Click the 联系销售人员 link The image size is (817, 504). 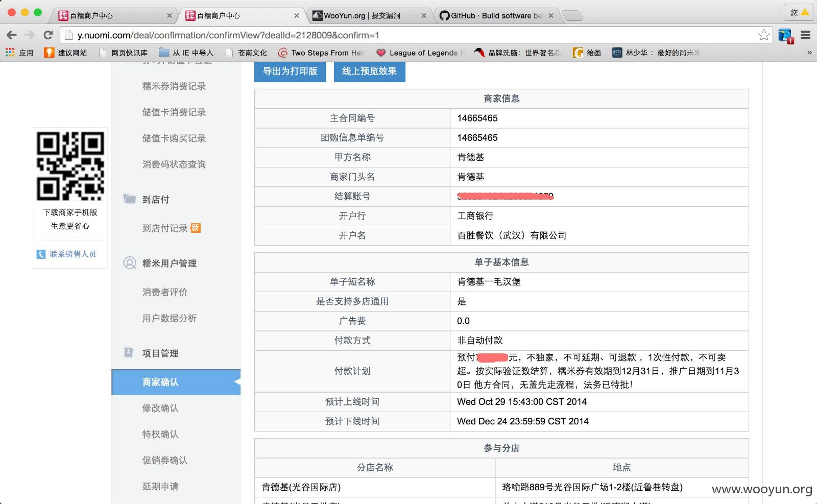[x=73, y=254]
